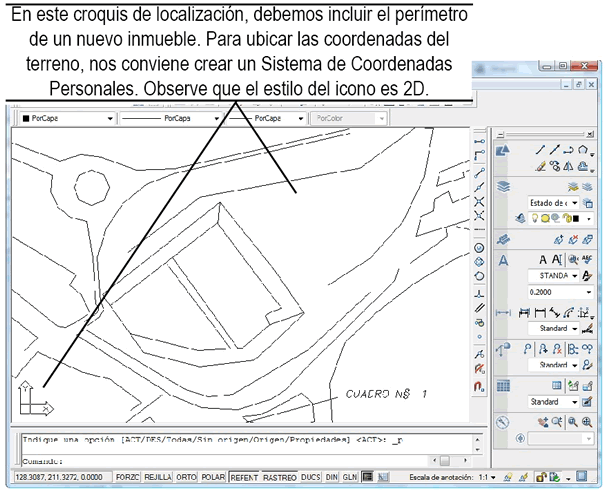605x491 pixels.
Task: Click the spell check ABC icon
Action: pos(587,259)
